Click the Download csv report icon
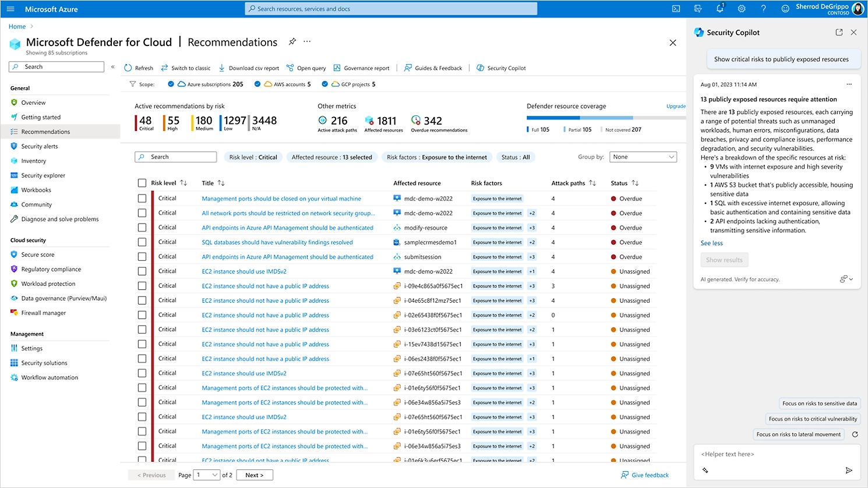868x488 pixels. pyautogui.click(x=222, y=68)
